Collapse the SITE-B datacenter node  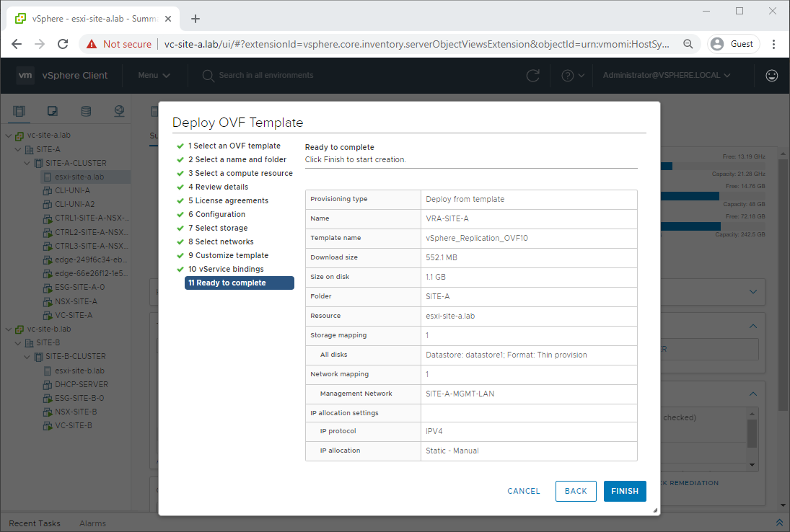tap(18, 342)
